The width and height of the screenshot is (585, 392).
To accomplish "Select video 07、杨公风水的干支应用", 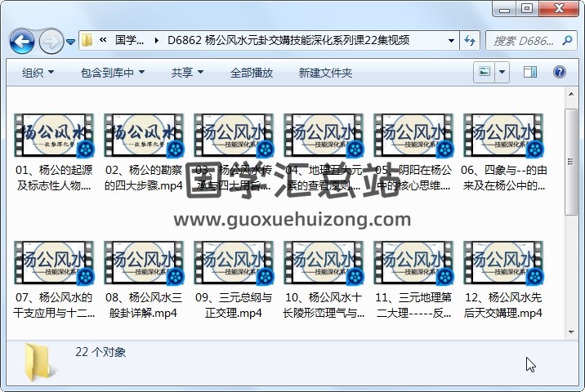I will (54, 280).
